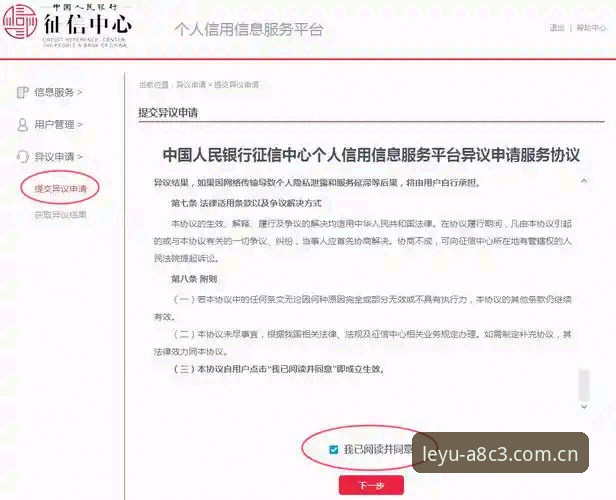Select 获取异议结果 in sidebar
The image size is (616, 500).
point(60,215)
